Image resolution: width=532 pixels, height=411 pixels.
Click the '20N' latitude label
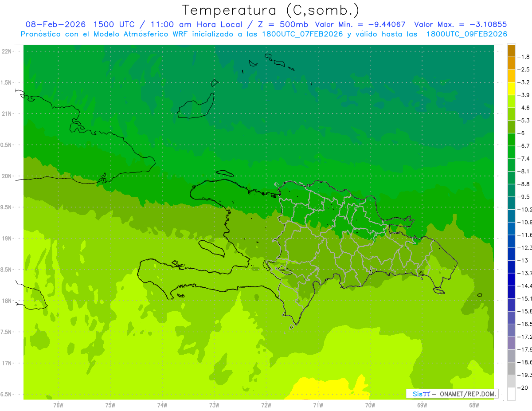[x=7, y=176]
